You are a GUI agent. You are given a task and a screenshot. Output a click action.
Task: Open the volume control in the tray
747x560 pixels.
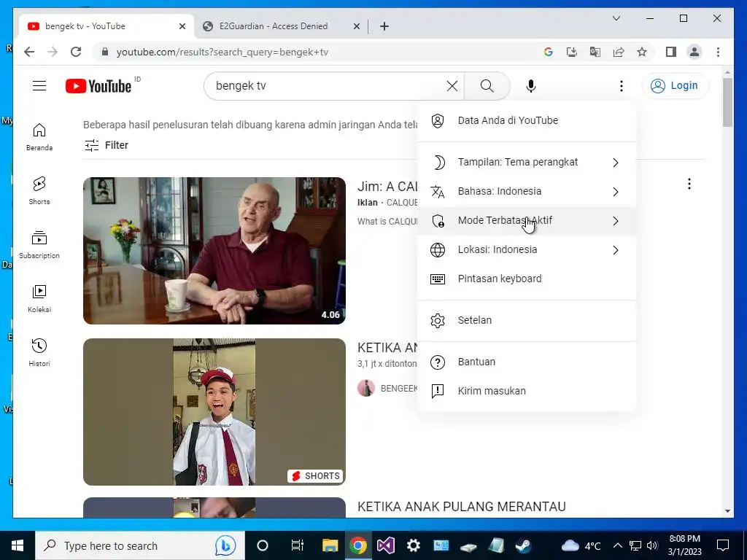pos(653,545)
